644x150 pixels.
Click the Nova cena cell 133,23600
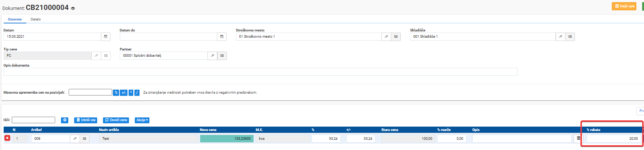point(227,139)
